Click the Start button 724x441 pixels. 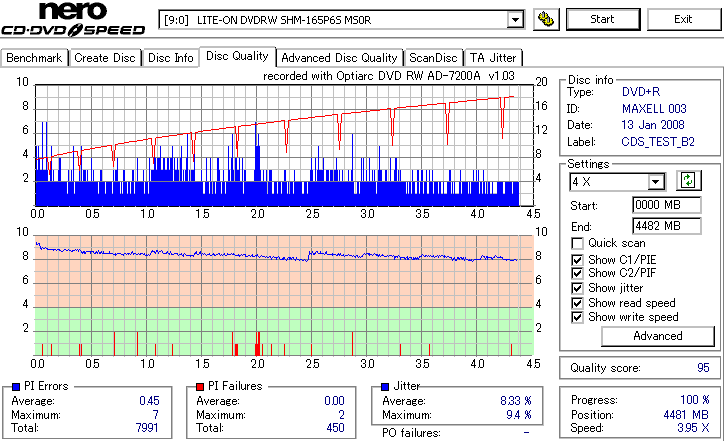[x=603, y=19]
